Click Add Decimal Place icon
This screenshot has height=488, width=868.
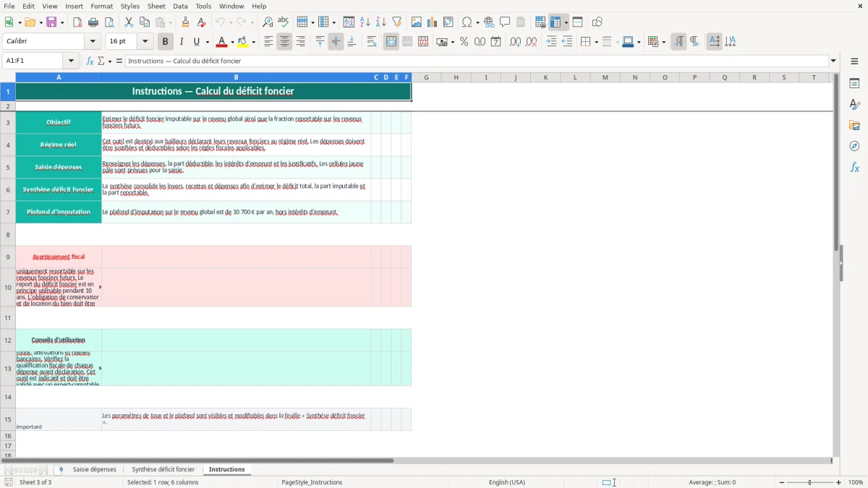(516, 42)
